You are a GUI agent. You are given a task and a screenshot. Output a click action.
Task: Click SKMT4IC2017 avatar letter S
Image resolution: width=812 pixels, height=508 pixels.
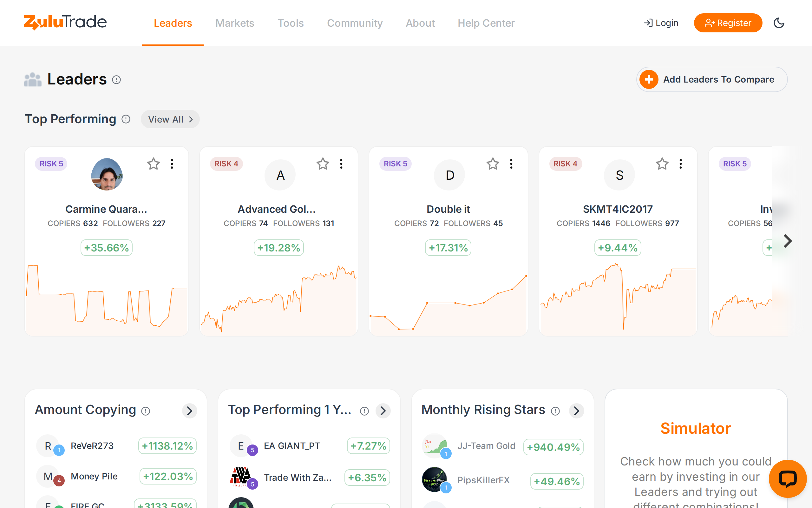tap(619, 175)
